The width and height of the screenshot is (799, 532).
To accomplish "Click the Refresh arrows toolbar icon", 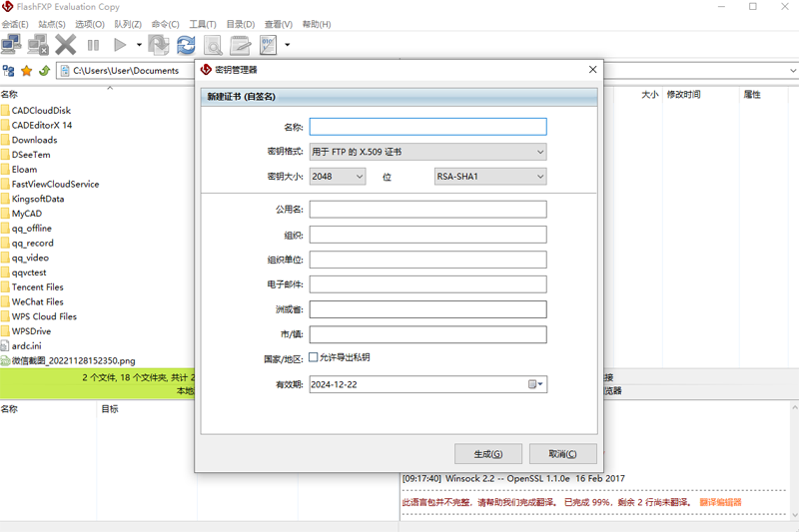I will (186, 44).
